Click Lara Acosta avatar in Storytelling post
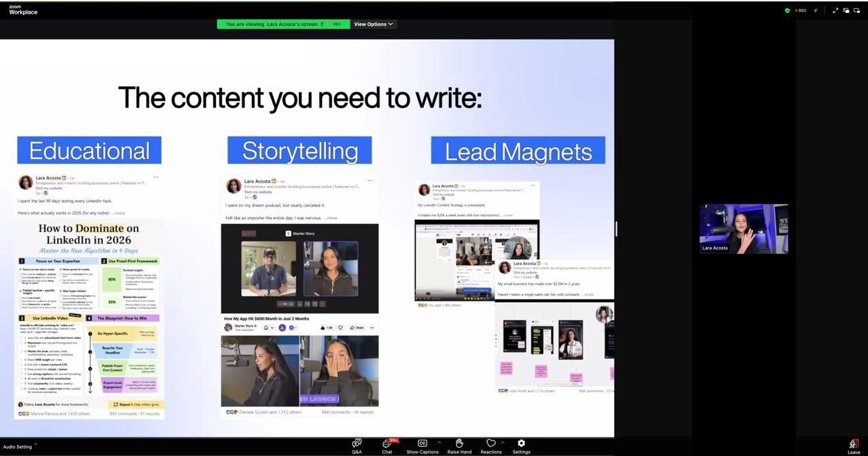 234,186
